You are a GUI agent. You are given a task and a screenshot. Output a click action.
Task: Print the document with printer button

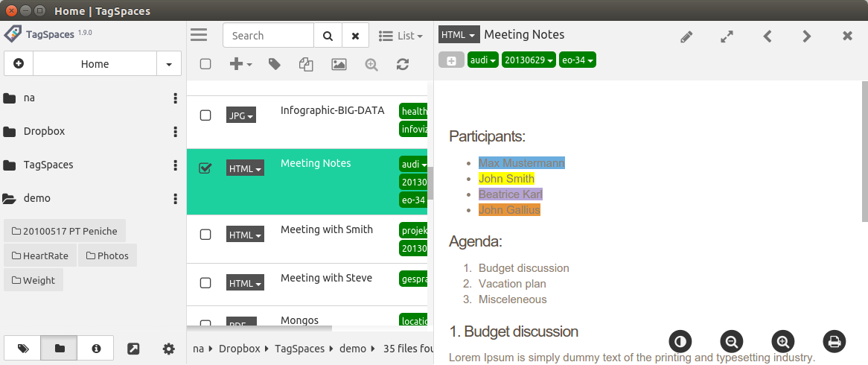pyautogui.click(x=835, y=342)
